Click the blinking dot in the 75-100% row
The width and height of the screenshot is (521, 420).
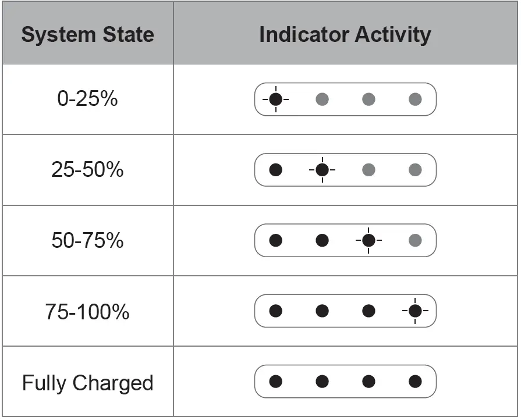click(x=415, y=311)
